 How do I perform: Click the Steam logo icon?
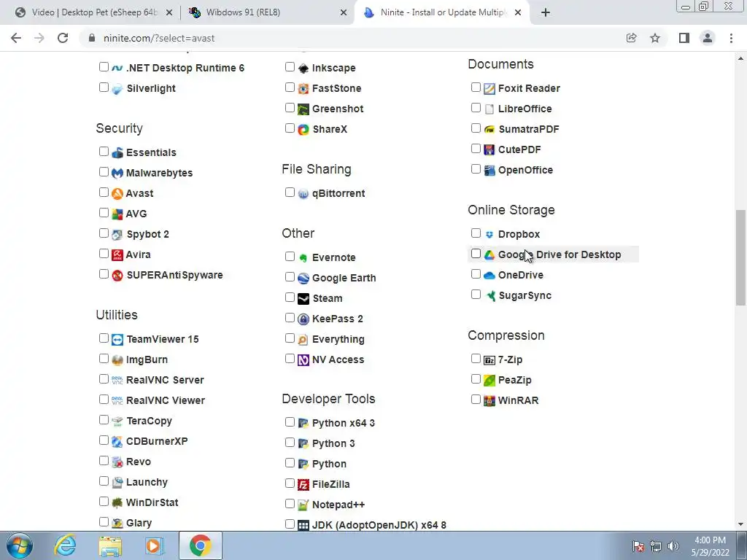click(303, 298)
